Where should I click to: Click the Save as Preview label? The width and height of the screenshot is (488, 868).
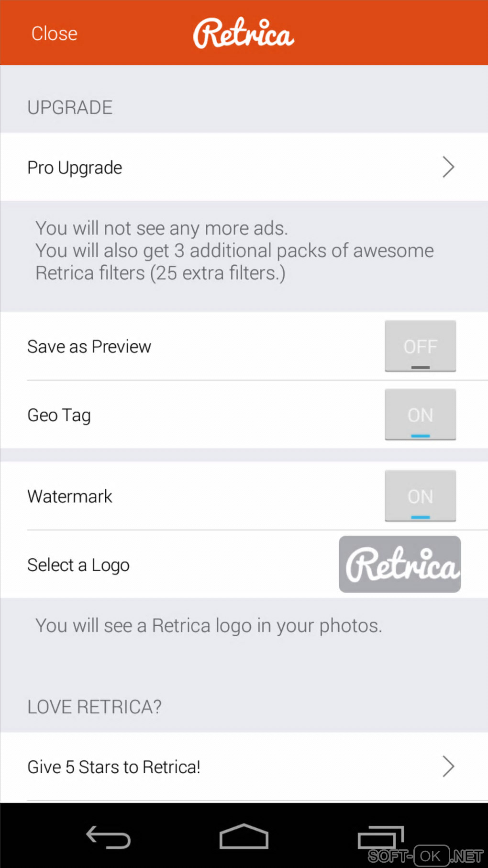[x=89, y=347]
